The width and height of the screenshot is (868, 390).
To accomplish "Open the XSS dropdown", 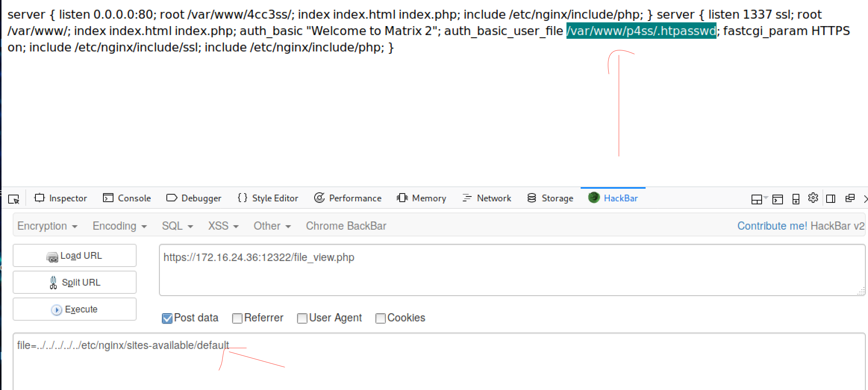I will coord(223,226).
